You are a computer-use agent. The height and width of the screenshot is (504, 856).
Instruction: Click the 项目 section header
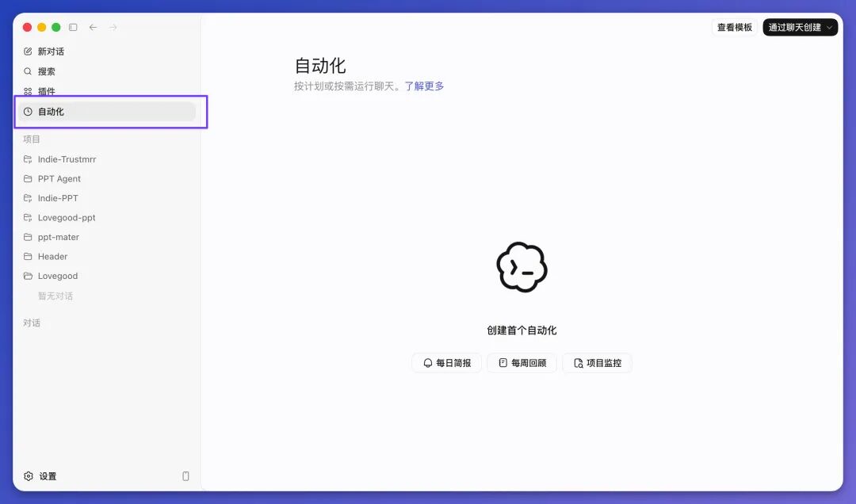click(32, 139)
